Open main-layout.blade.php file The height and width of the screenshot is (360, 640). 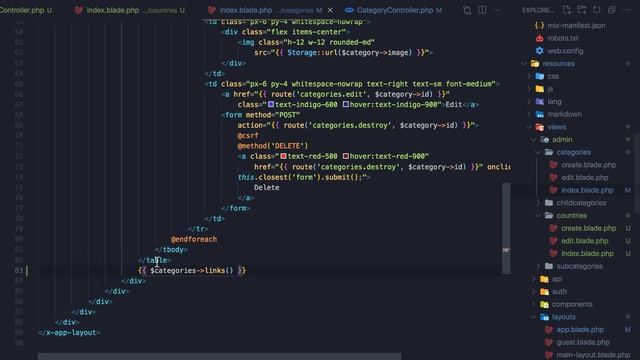593,354
